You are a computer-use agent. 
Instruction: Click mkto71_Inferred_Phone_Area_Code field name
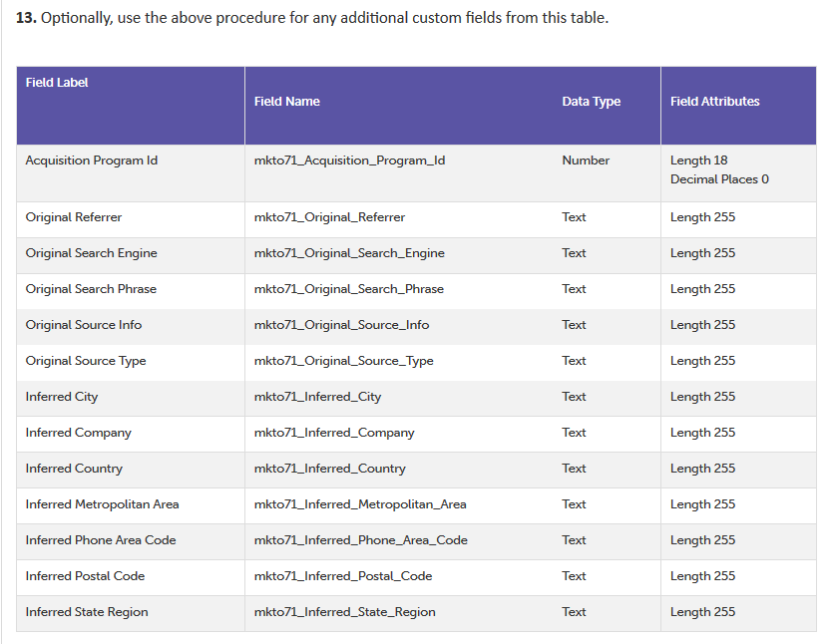pyautogui.click(x=361, y=540)
